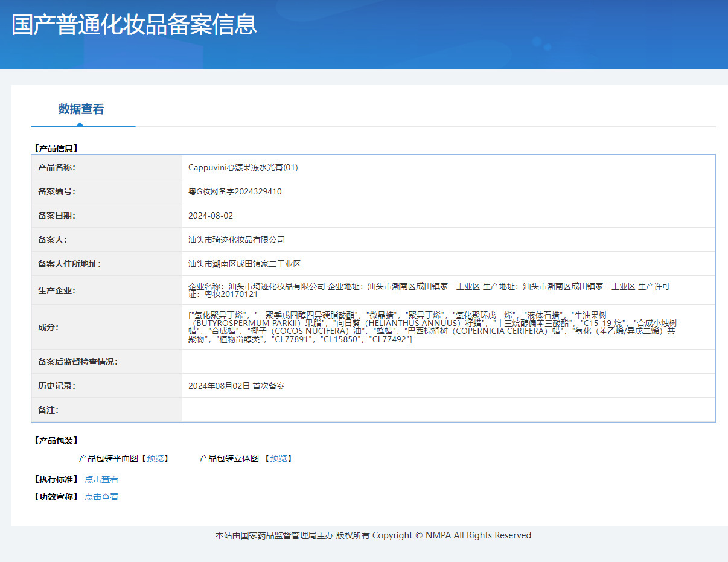Select product name Cappuvini心漾果冻水光膏(01)

click(x=243, y=168)
